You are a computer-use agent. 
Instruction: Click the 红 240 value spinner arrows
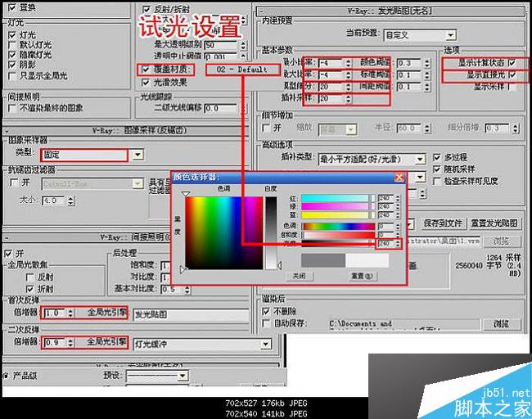398,198
